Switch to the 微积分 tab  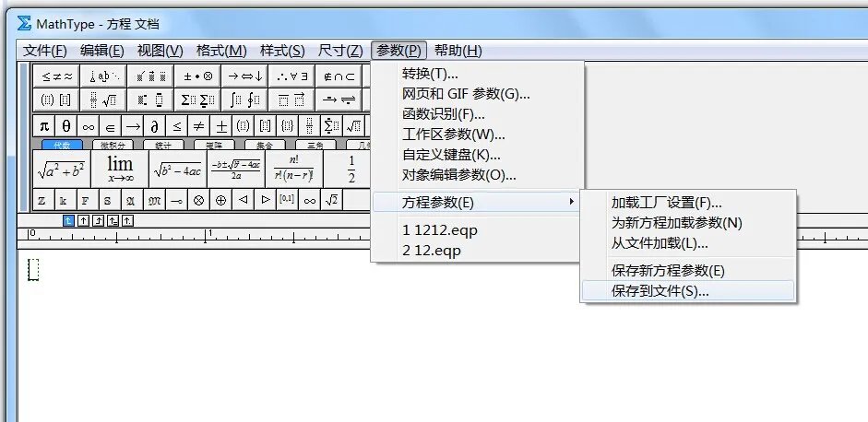pyautogui.click(x=113, y=145)
